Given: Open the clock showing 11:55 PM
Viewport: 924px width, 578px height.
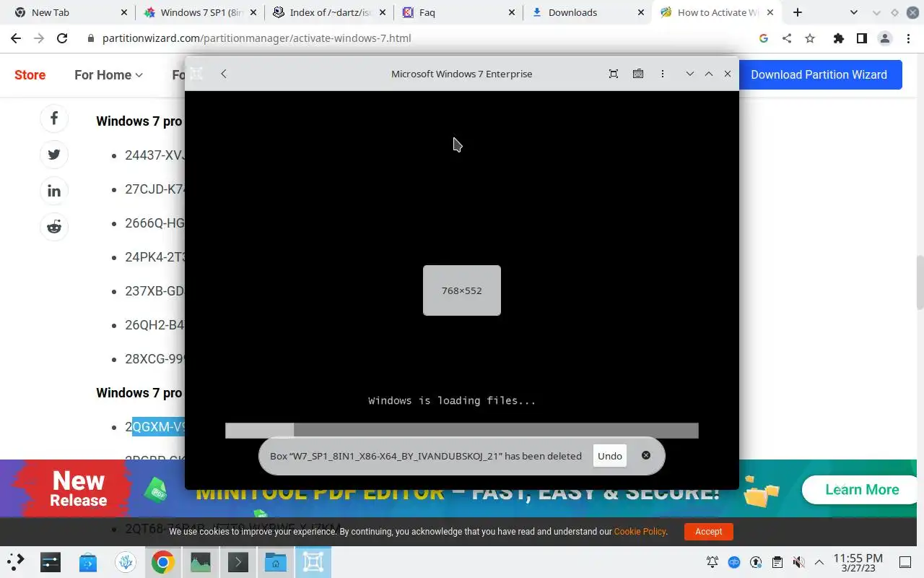Looking at the screenshot, I should click(x=858, y=562).
